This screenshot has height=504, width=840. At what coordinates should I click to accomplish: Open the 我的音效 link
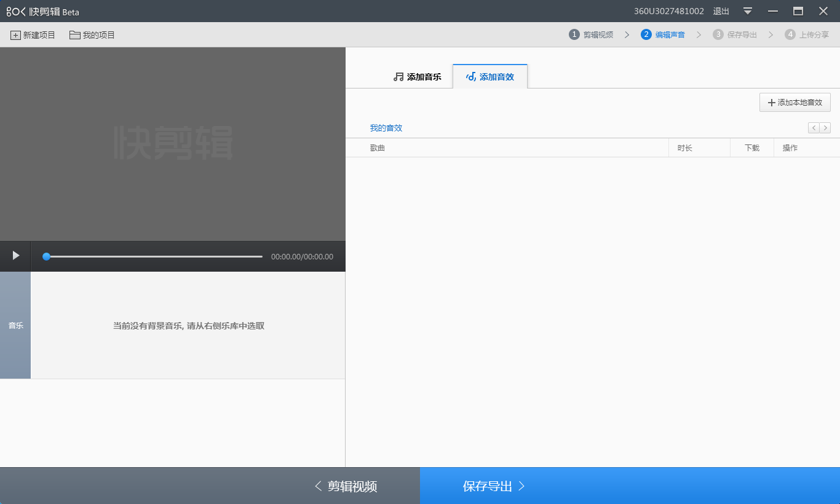click(386, 127)
